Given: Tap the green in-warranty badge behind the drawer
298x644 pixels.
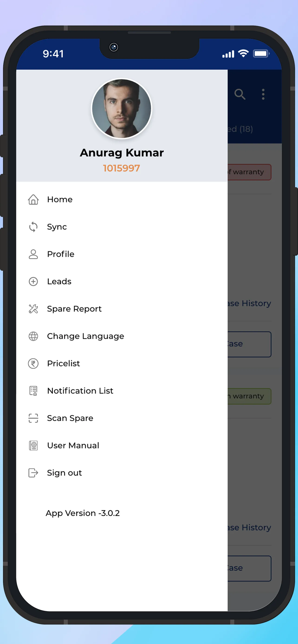Looking at the screenshot, I should [x=249, y=396].
